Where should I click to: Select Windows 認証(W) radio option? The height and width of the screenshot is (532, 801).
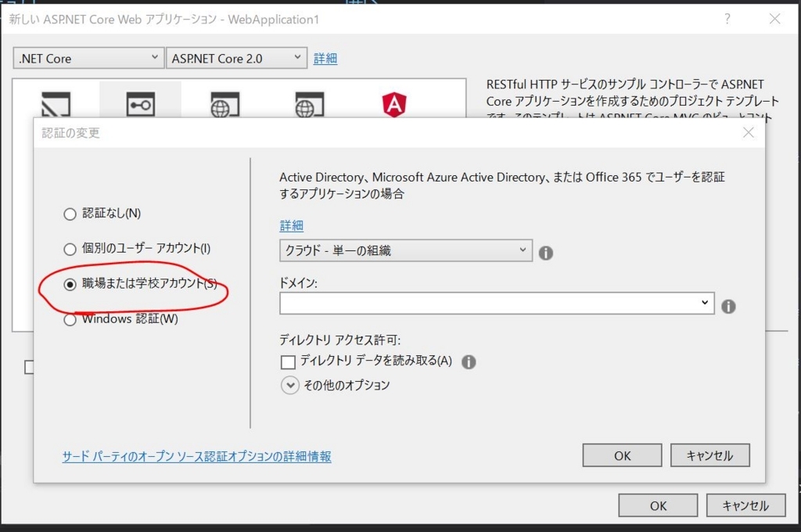coord(70,320)
